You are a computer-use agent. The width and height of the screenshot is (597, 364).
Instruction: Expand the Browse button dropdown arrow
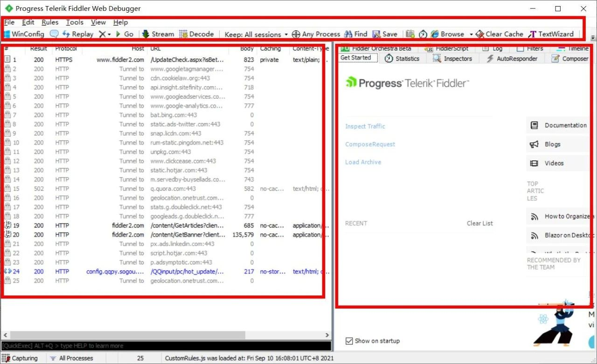(472, 34)
